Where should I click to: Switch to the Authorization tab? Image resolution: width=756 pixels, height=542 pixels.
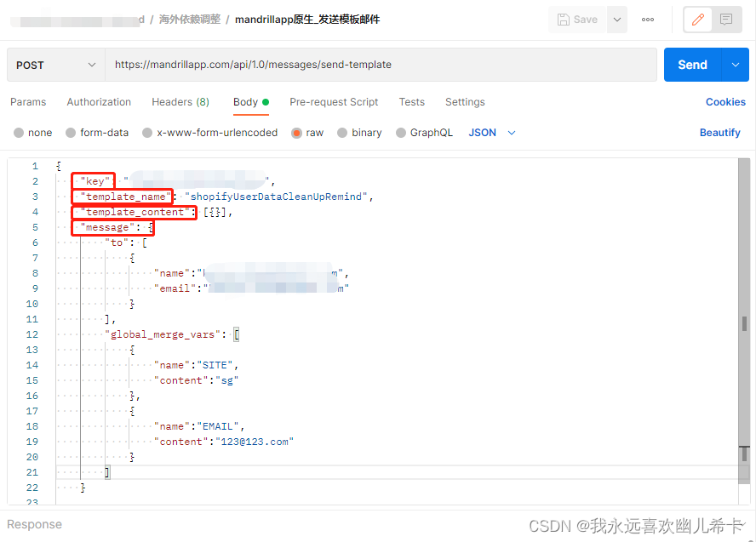(x=98, y=101)
